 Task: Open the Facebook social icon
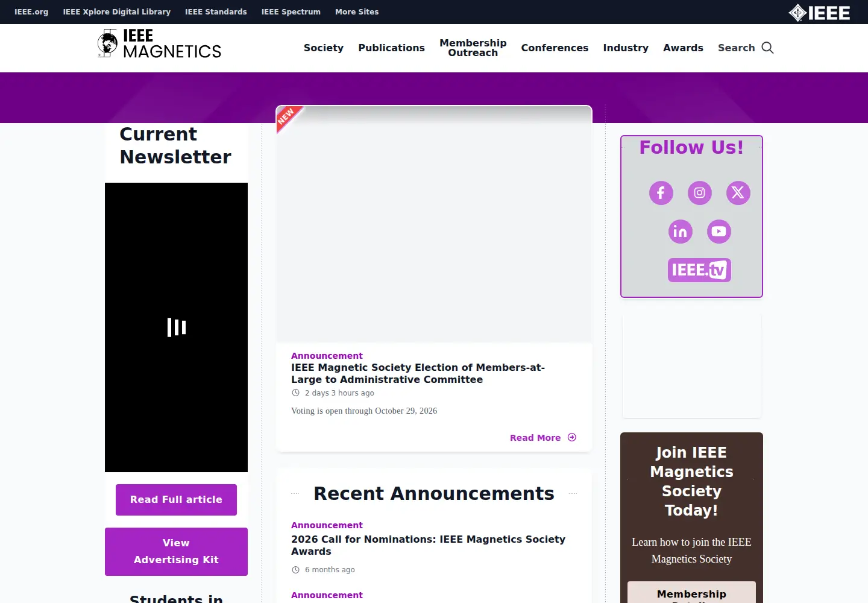(661, 193)
